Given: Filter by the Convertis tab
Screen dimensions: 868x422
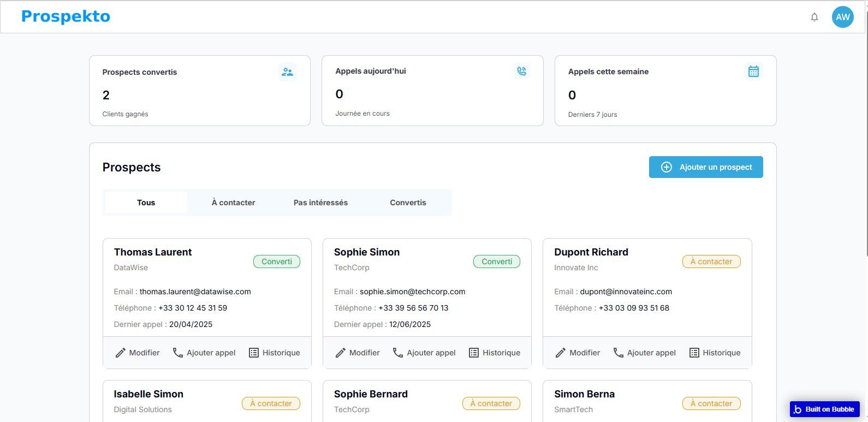Looking at the screenshot, I should 408,203.
